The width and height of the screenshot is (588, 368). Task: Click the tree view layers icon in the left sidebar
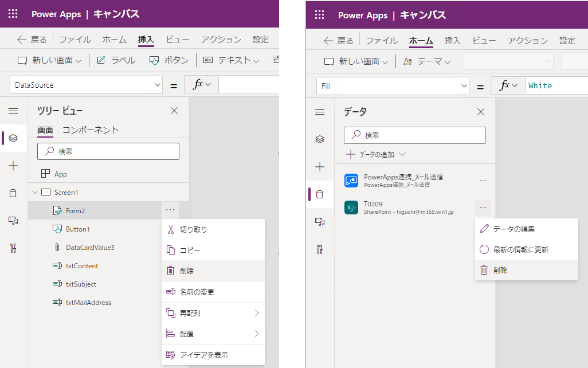tap(13, 138)
